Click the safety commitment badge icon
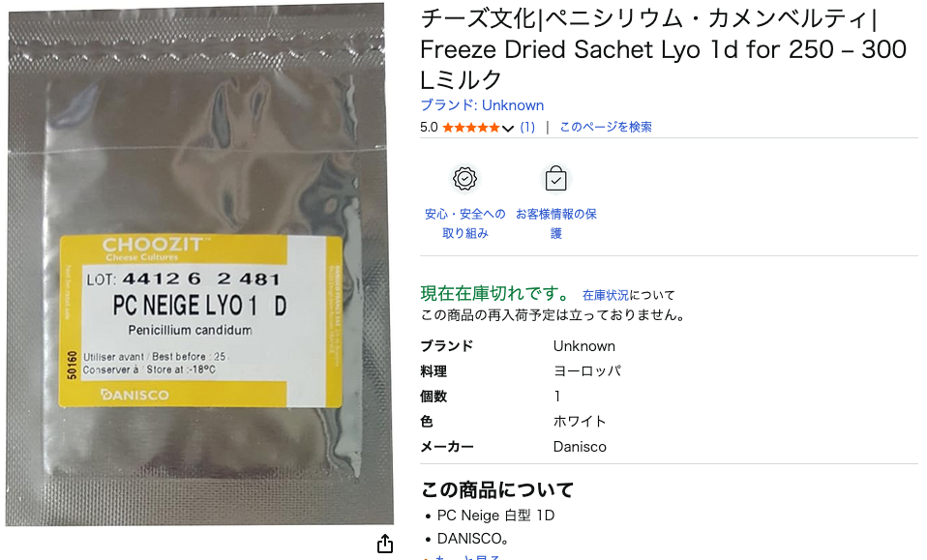This screenshot has width=927, height=560. [x=465, y=178]
